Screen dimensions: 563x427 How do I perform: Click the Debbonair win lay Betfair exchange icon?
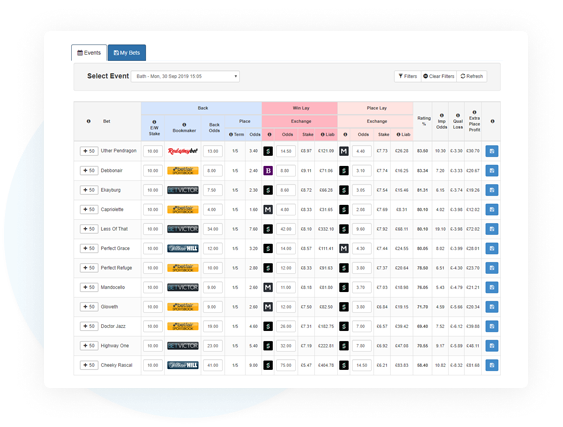(268, 171)
